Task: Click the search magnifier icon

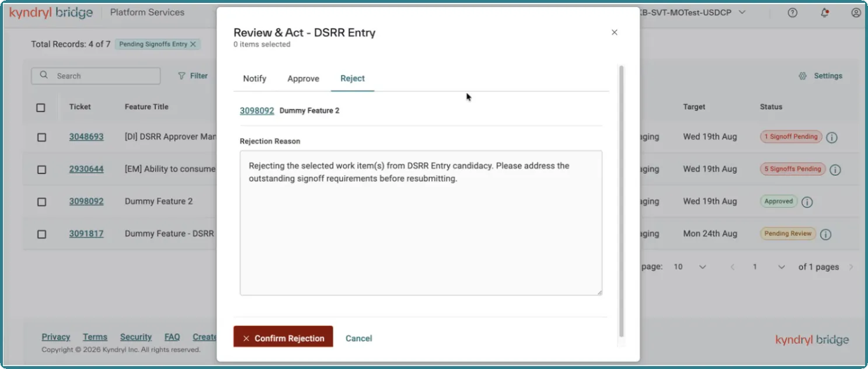Action: click(x=44, y=75)
